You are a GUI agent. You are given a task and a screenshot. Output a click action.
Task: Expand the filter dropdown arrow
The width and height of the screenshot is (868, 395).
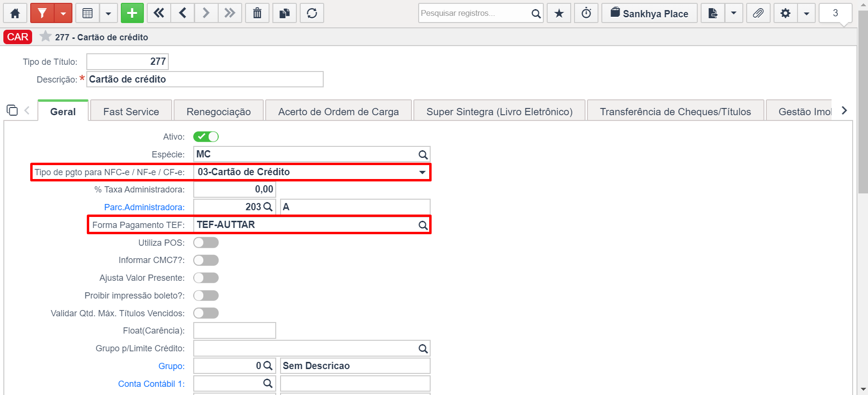(x=63, y=13)
